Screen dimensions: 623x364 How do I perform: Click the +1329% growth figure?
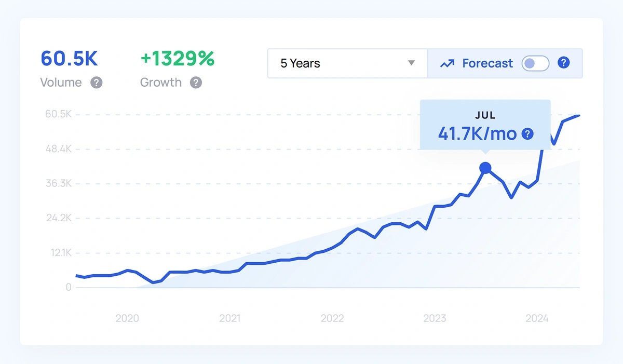tap(177, 59)
